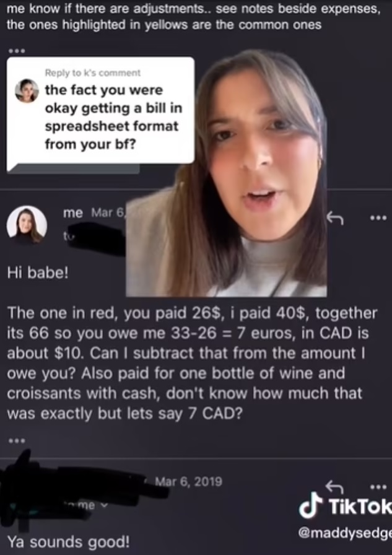392x555 pixels.
Task: Tap the Reply to k's comment label
Action: point(93,72)
